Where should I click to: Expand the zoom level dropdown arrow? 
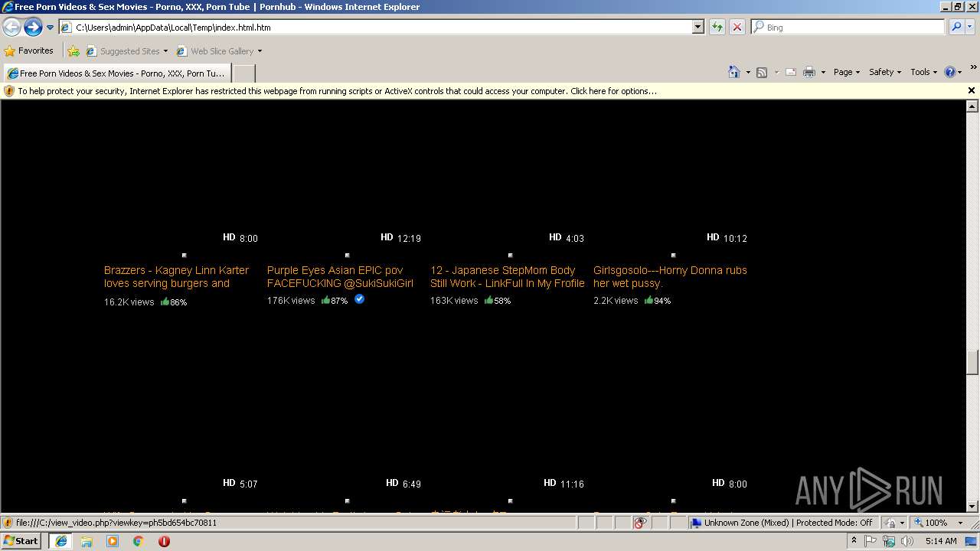click(960, 523)
